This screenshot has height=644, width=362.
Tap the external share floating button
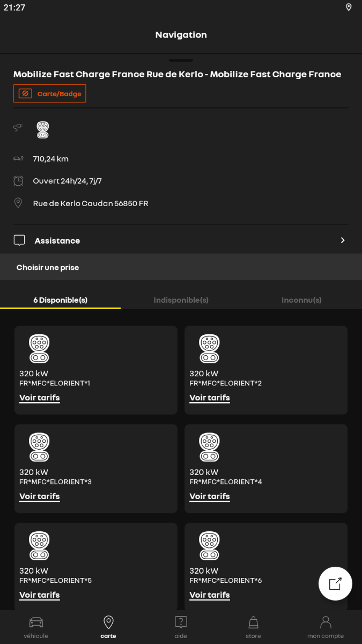point(335,583)
